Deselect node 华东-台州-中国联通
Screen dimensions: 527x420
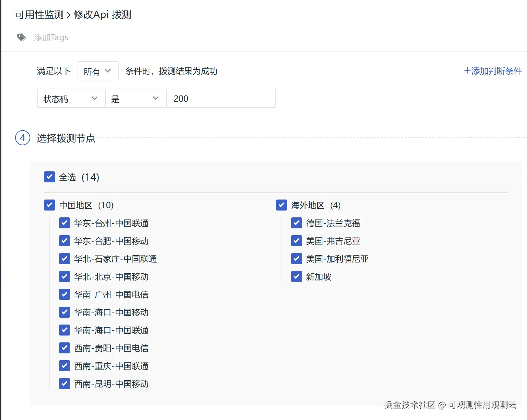(65, 223)
